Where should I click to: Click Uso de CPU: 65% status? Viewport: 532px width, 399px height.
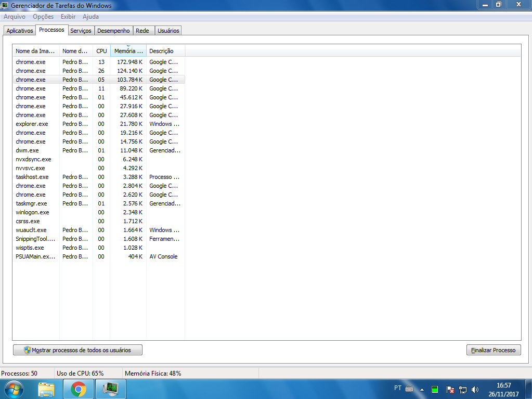[80, 373]
